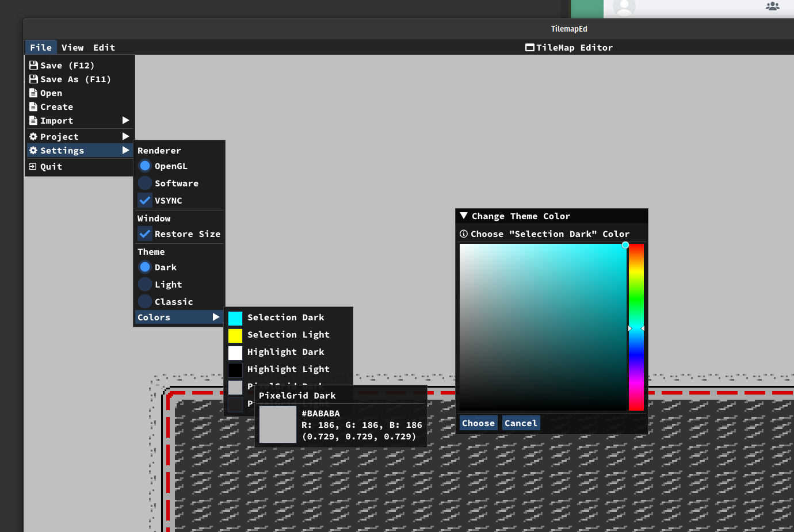Click the Create file icon

click(x=33, y=106)
